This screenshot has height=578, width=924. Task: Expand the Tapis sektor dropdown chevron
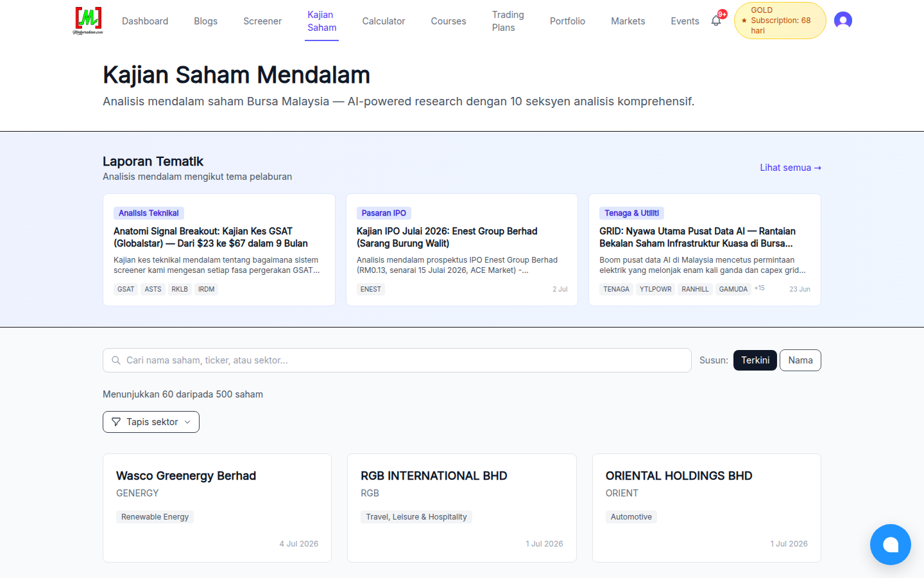(187, 422)
